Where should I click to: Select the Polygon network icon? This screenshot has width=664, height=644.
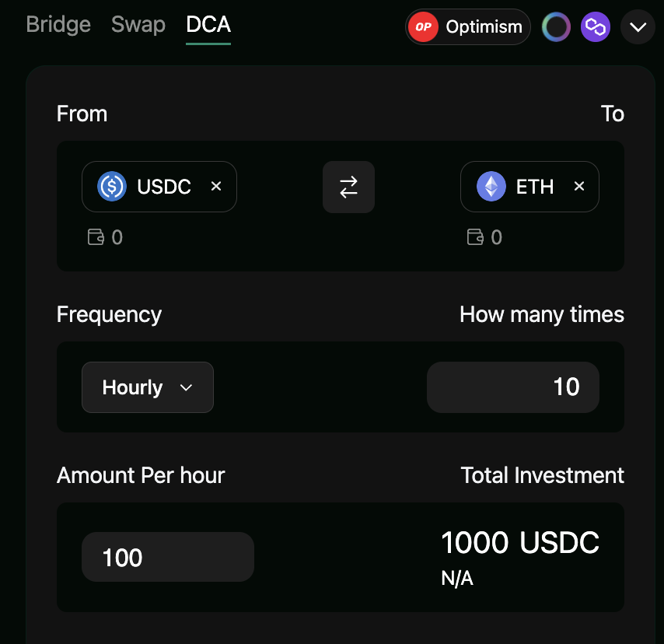click(596, 26)
